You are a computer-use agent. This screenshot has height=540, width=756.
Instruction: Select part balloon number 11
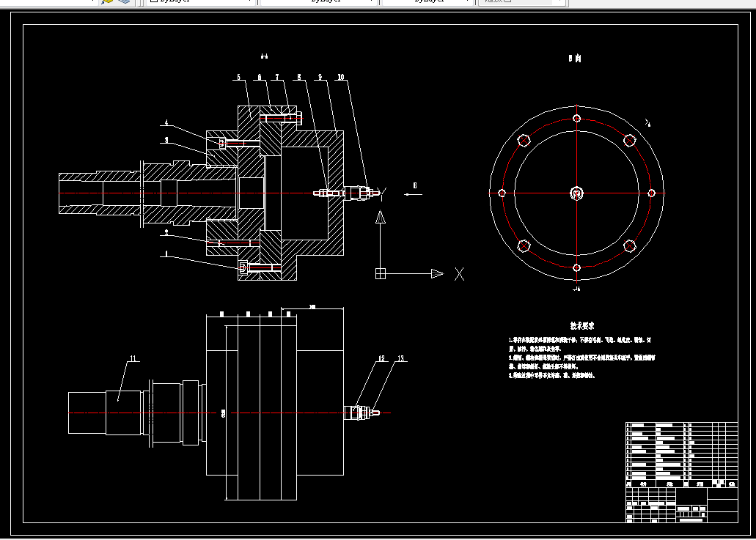[133, 358]
